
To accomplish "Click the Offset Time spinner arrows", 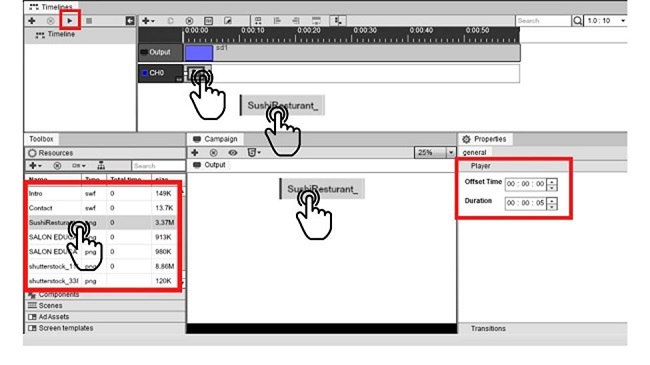I will [552, 184].
